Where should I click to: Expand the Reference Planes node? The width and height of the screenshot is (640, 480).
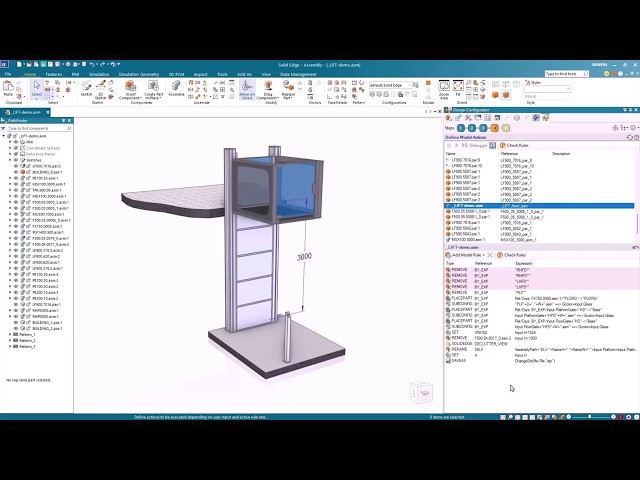coord(10,154)
